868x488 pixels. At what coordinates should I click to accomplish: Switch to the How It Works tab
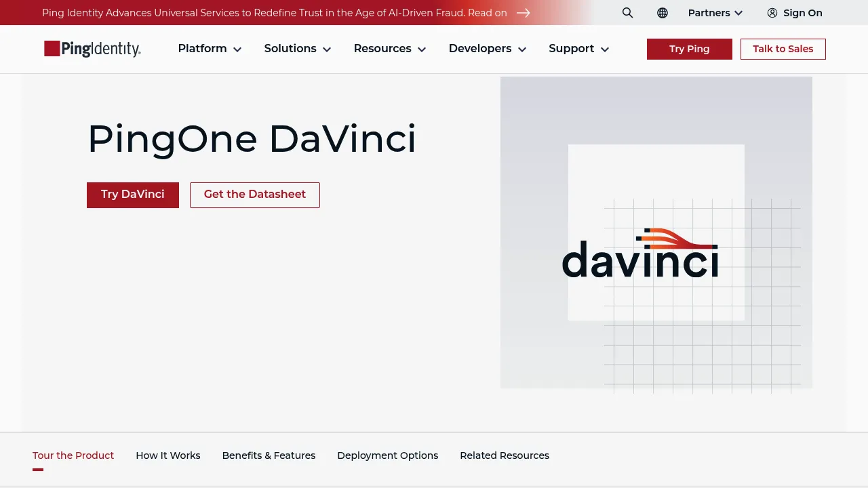point(168,455)
